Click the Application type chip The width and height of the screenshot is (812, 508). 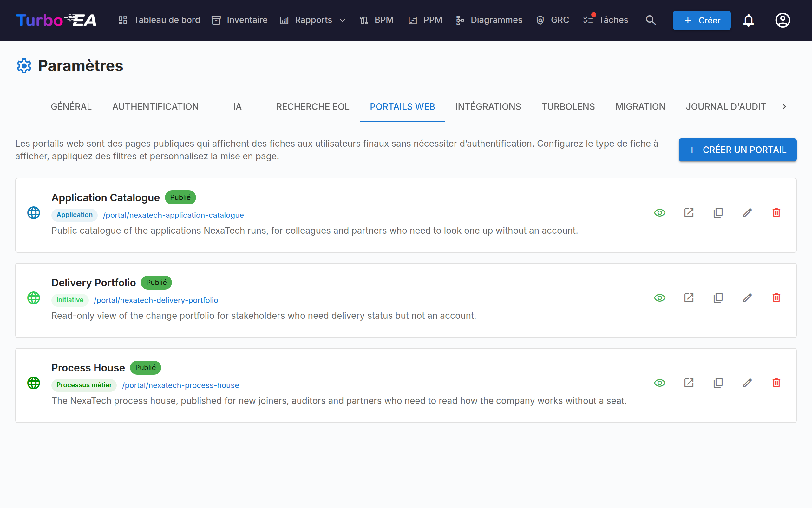pyautogui.click(x=75, y=215)
